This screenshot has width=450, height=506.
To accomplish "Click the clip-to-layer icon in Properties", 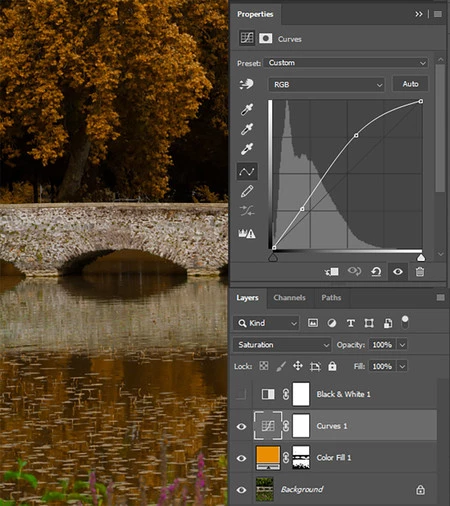I will [x=332, y=272].
